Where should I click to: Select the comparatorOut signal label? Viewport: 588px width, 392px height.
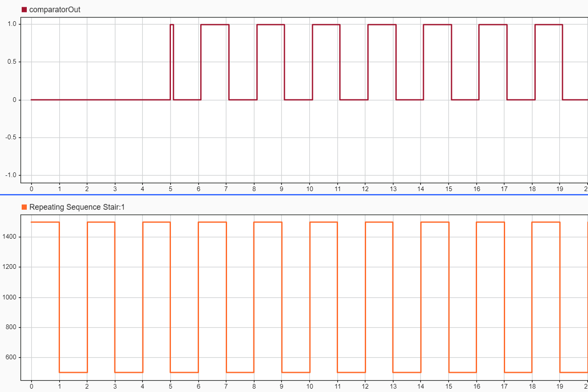[54, 10]
